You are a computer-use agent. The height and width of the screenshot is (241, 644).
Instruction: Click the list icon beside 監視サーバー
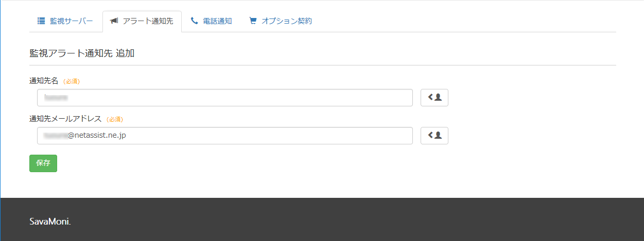[41, 21]
